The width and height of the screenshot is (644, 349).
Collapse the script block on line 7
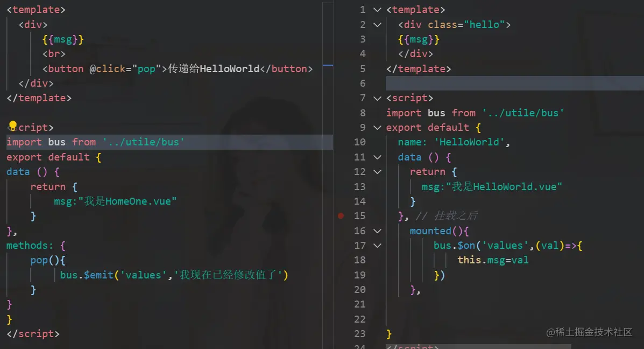pyautogui.click(x=377, y=98)
